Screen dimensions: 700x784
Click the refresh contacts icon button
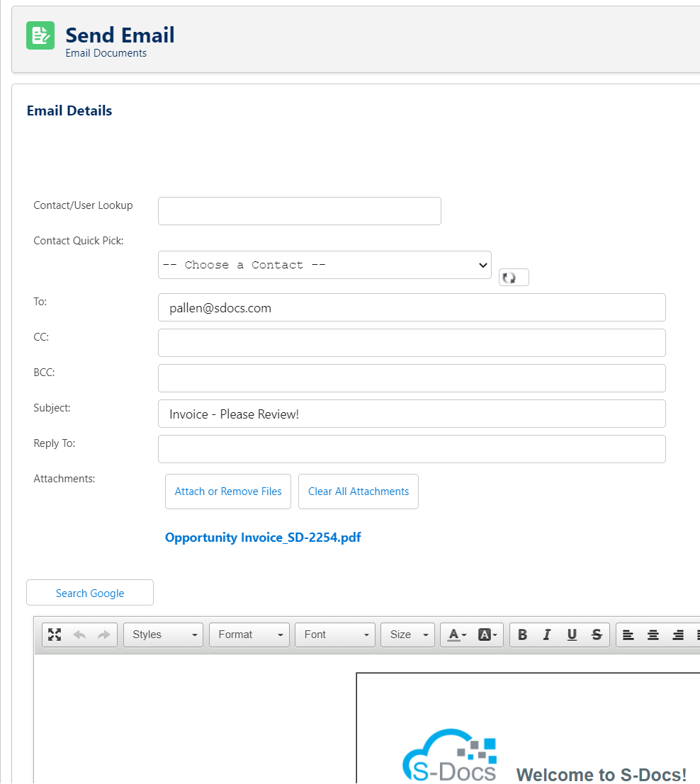coord(514,278)
